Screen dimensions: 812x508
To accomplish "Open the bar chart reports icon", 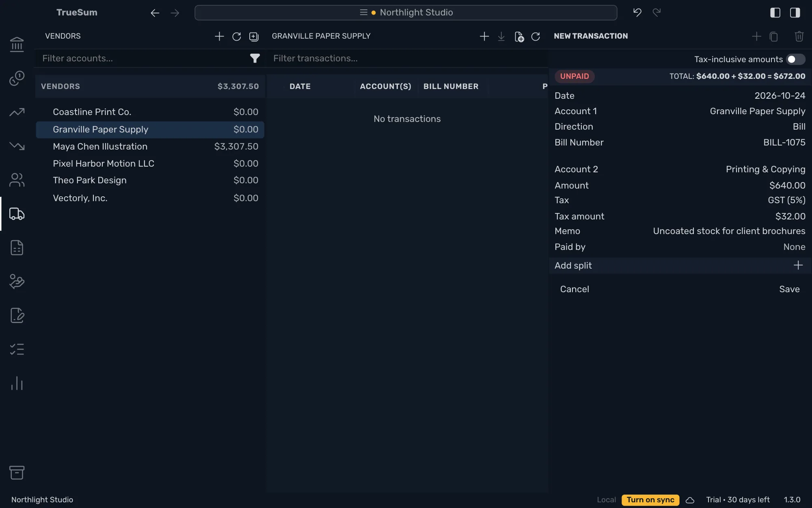I will 17,383.
